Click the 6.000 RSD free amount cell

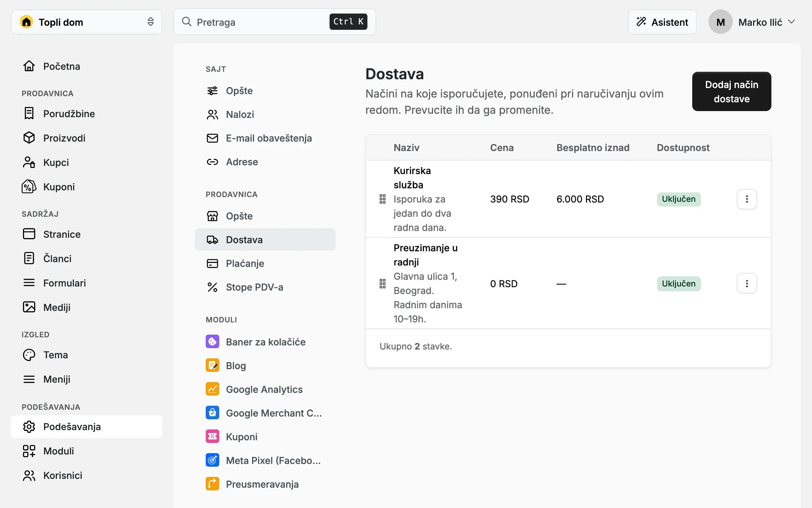[x=580, y=199]
